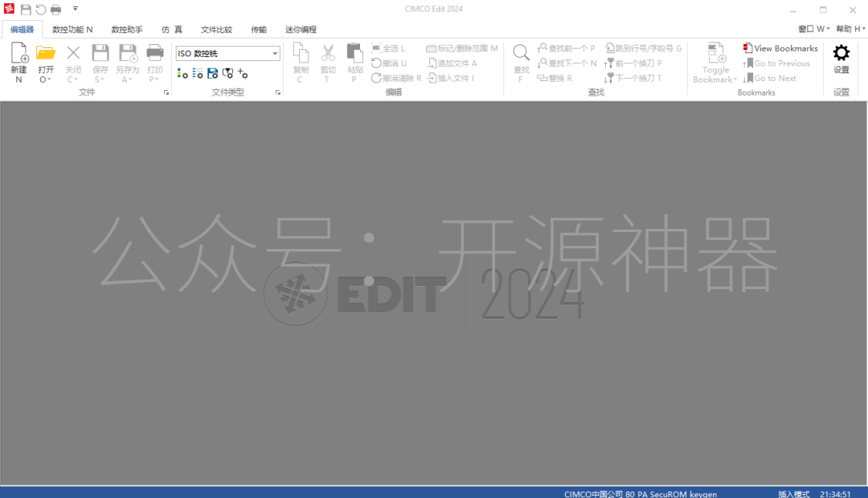Click the plus-gear other setup icon
The image size is (868, 498).
click(x=243, y=74)
